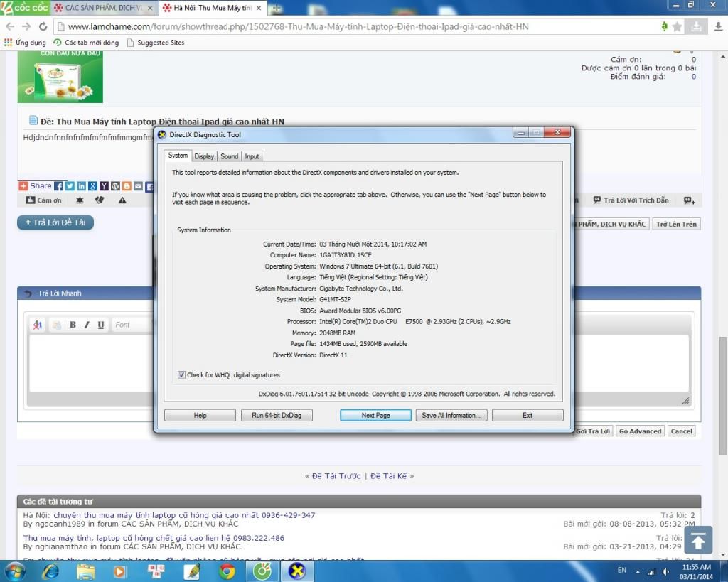Click the report post warning triangle icon
728x582 pixels.
point(122,200)
